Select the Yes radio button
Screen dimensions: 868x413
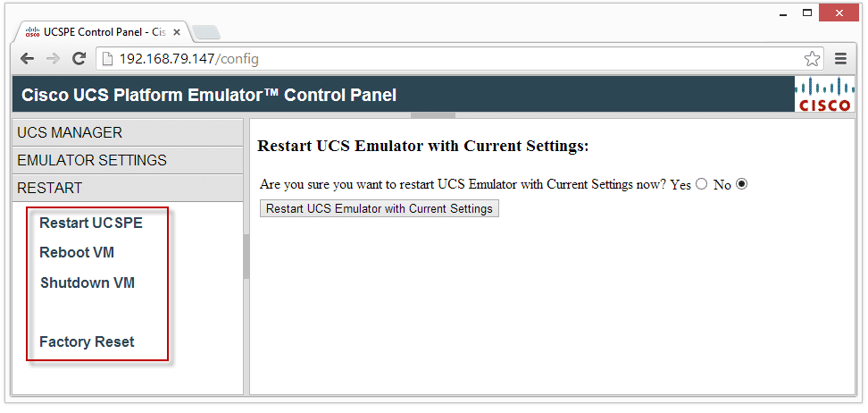click(701, 184)
